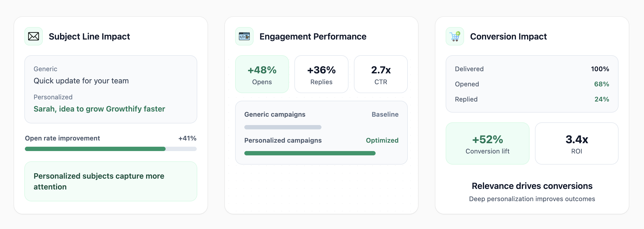
Task: Select the 2.7x CTR metric tile
Action: point(380,74)
